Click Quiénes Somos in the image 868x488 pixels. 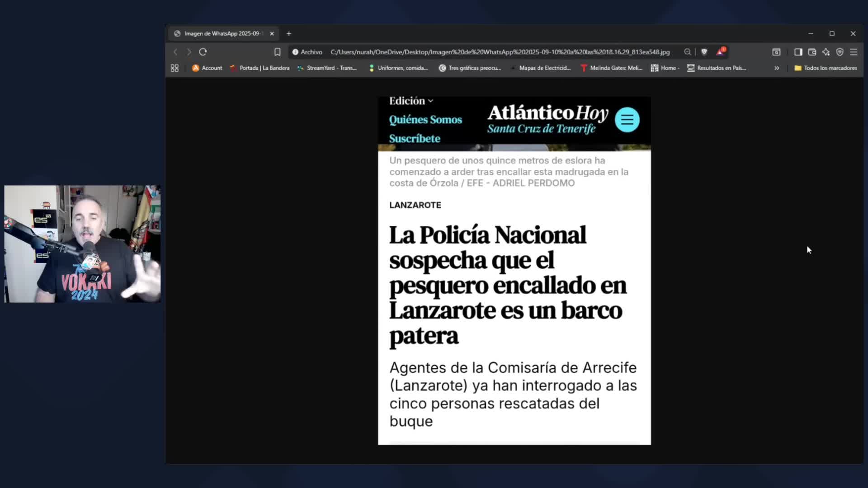pyautogui.click(x=425, y=120)
